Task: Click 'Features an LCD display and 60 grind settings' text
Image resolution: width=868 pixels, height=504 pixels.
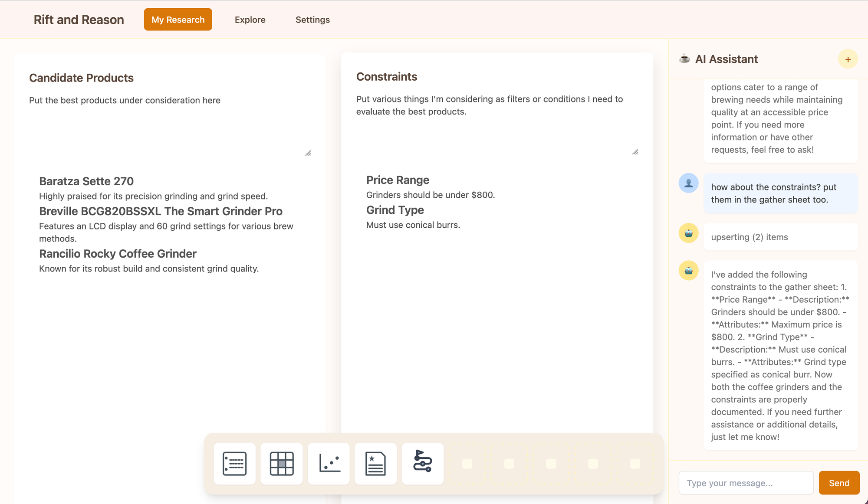Action: 166,232
